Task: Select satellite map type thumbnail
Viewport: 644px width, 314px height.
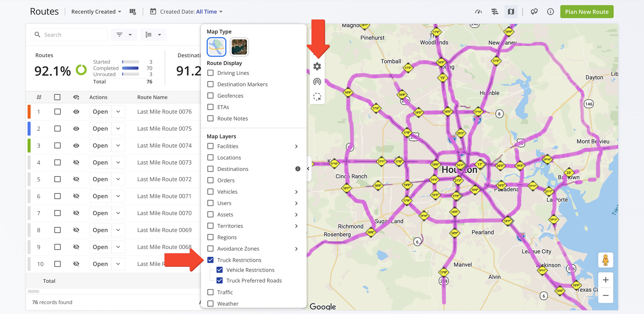Action: pyautogui.click(x=239, y=47)
